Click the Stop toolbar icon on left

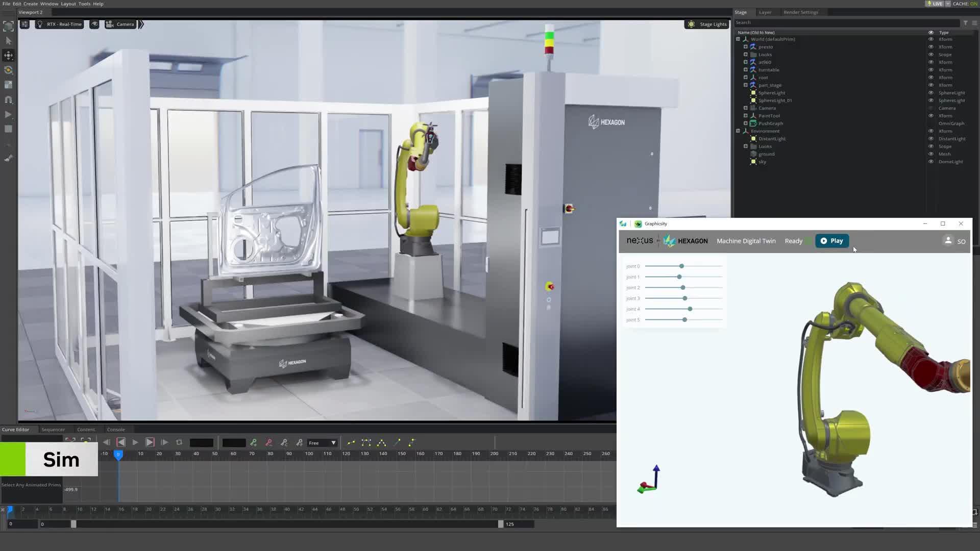8,129
